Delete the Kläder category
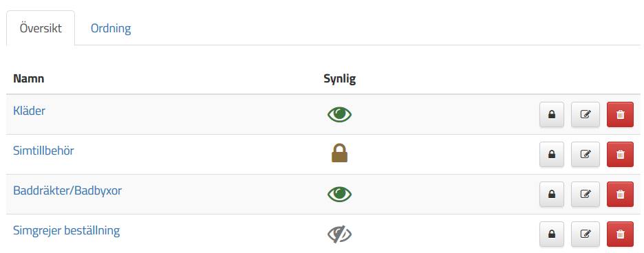 (620, 115)
